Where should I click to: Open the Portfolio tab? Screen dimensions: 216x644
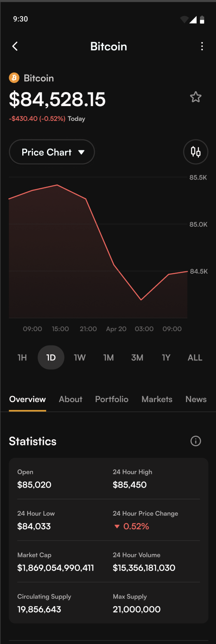tap(112, 399)
